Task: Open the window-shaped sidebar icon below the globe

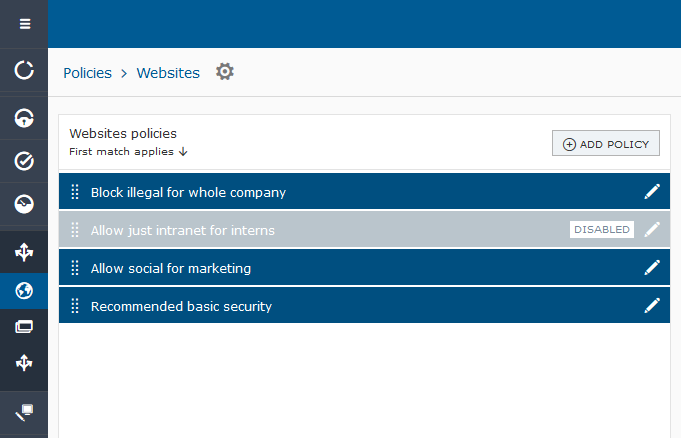Action: tap(24, 327)
